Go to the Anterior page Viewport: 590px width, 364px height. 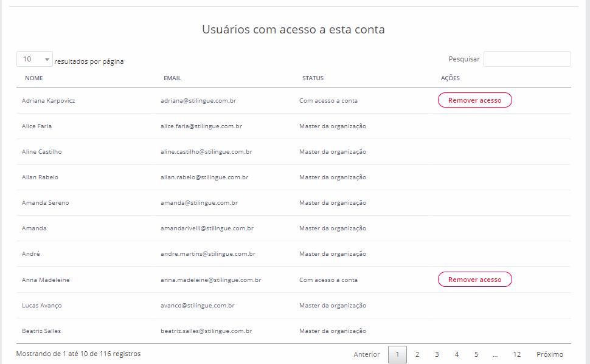pyautogui.click(x=367, y=354)
